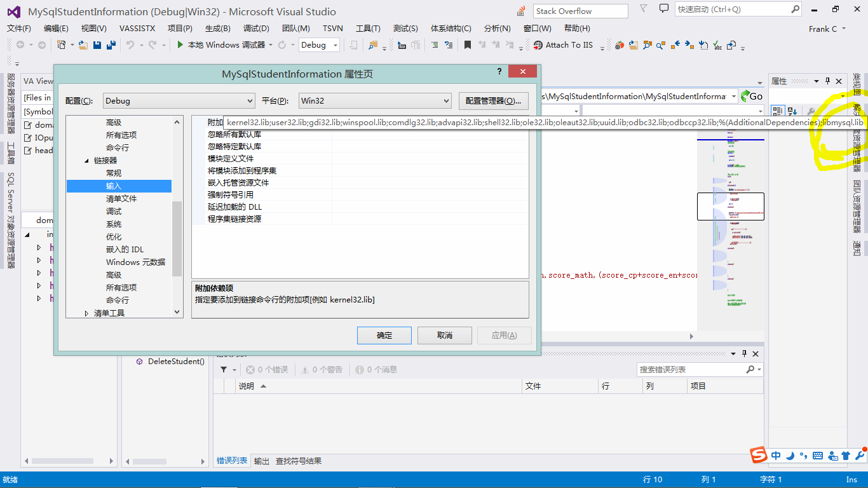Expand the 清单工具 tree node

point(87,313)
